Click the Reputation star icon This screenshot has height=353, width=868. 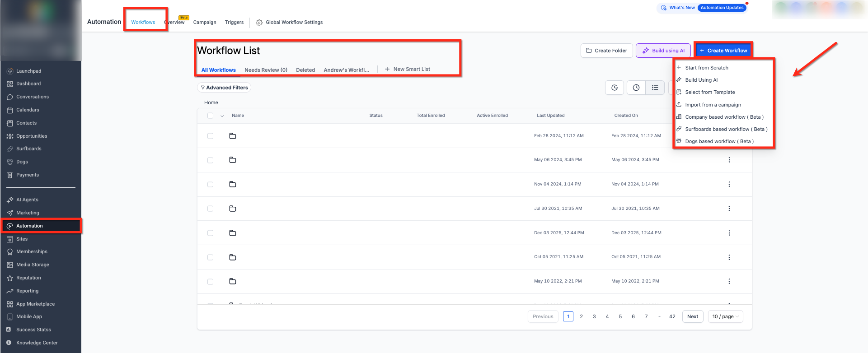[x=10, y=278]
